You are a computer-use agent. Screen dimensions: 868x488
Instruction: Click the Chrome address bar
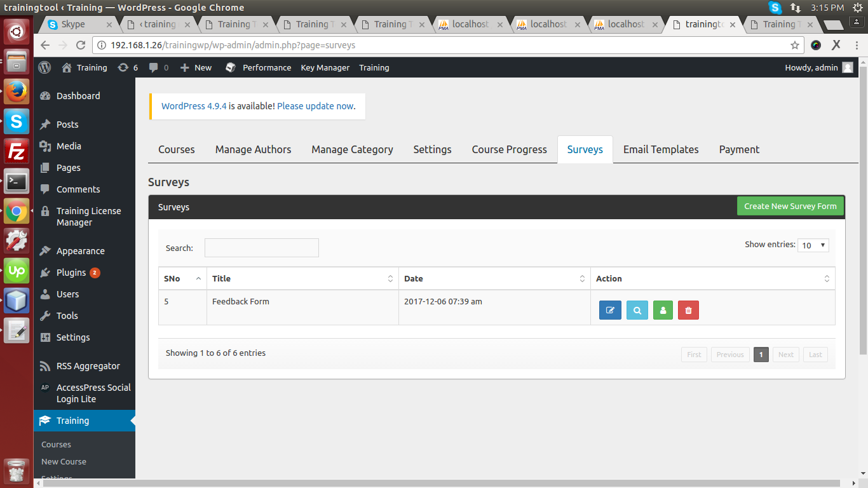click(x=448, y=45)
